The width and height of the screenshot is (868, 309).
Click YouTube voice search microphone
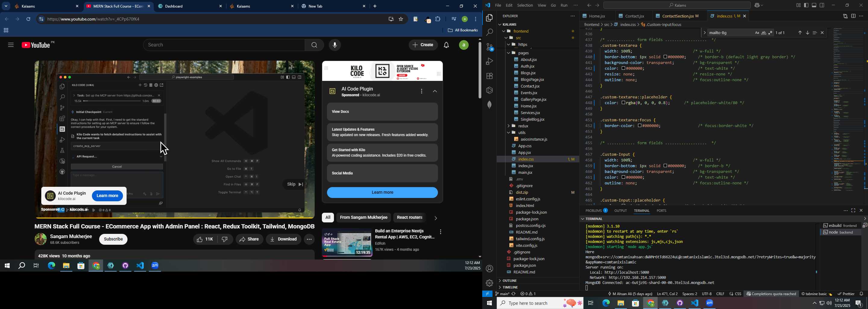click(x=335, y=45)
